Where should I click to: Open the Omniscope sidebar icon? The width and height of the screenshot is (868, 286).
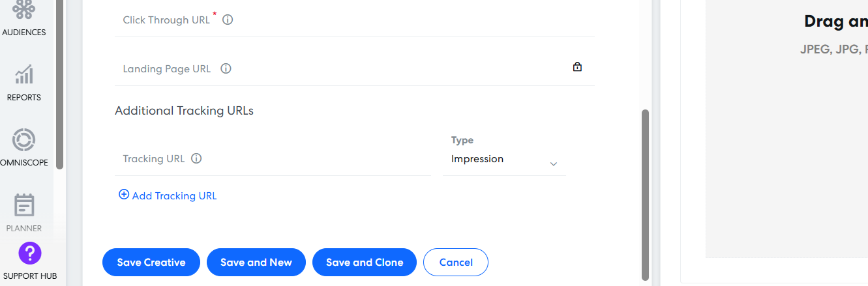pos(24,139)
